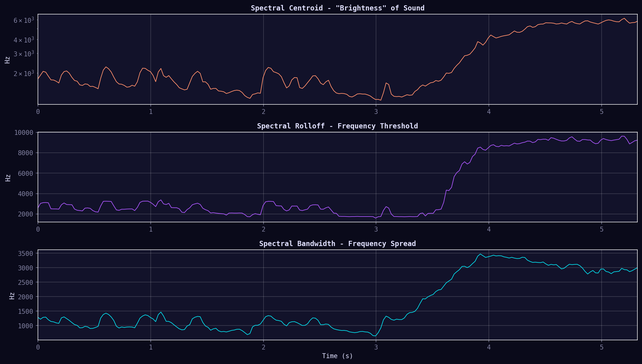
Task: Click the 3 tick on the centroid x-axis
Action: tap(376, 112)
